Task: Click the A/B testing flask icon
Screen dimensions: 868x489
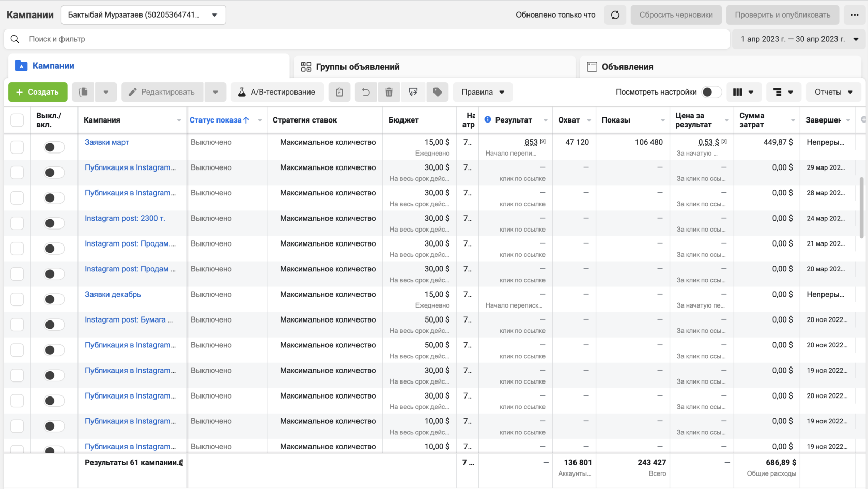Action: pyautogui.click(x=242, y=92)
